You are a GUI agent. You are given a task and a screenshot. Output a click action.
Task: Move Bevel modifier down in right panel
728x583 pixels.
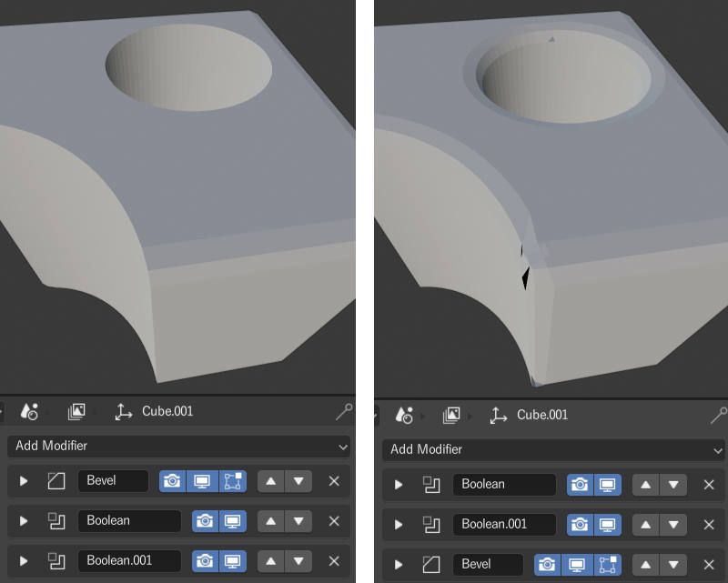673,565
